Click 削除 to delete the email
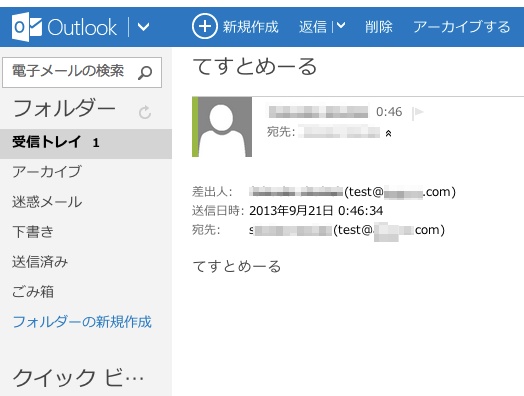 [379, 27]
